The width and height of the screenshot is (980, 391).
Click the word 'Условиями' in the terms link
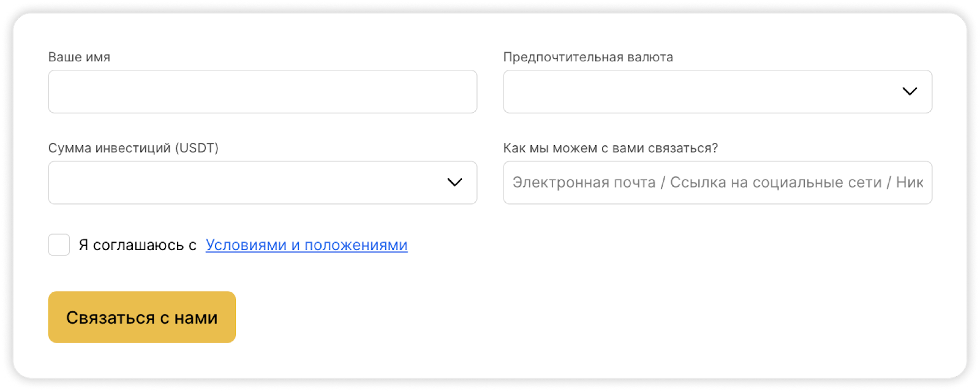[x=246, y=245]
